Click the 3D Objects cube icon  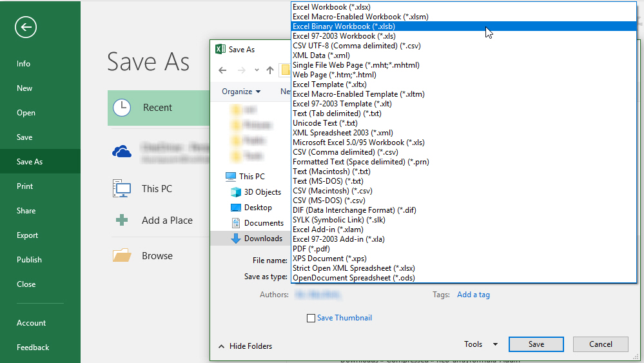point(236,192)
